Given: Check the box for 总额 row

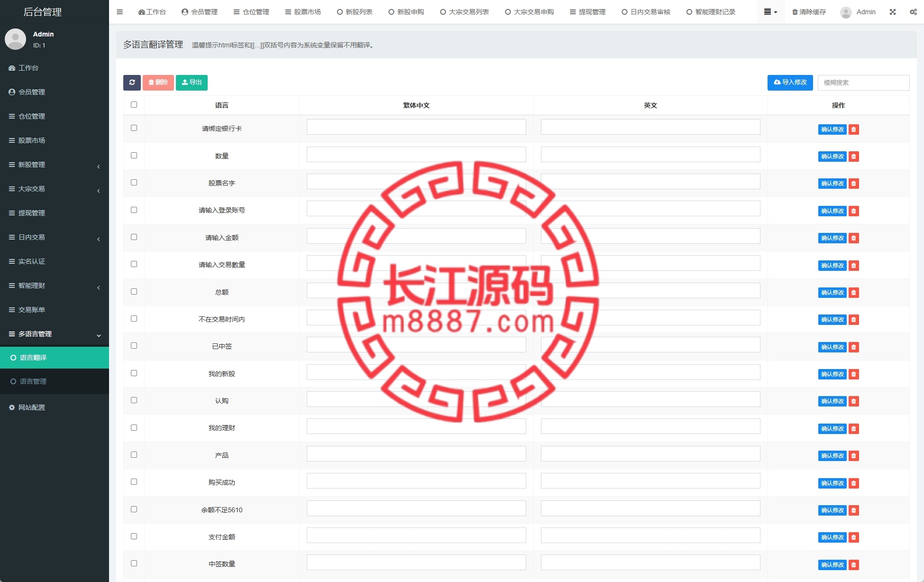Looking at the screenshot, I should click(x=134, y=291).
